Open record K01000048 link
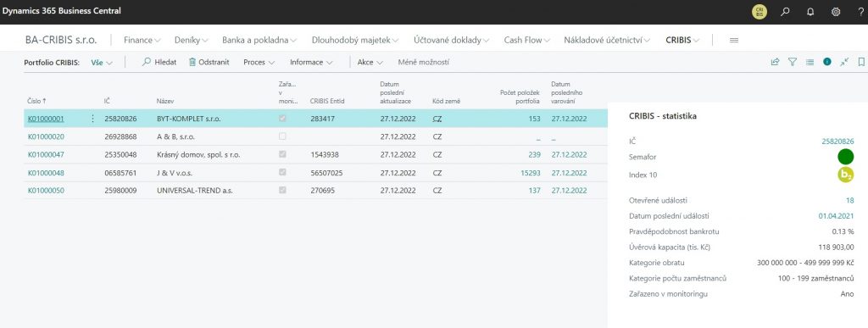868x328 pixels. coord(46,173)
